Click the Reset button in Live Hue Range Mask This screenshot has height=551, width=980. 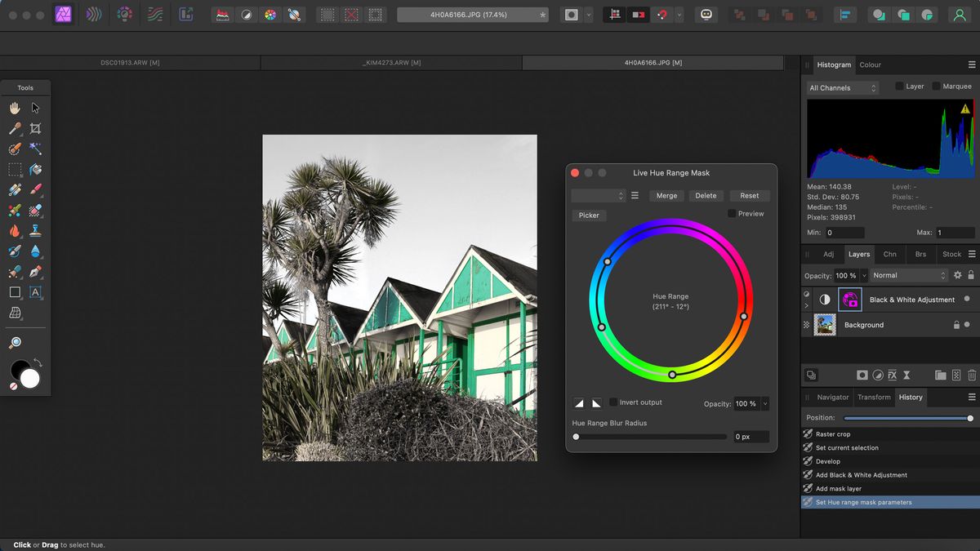pos(749,195)
